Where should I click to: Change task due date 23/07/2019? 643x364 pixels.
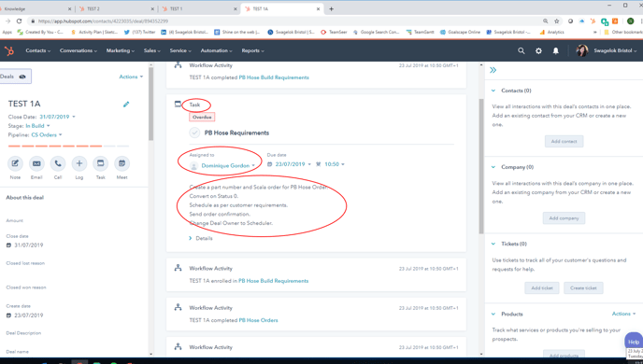[293, 164]
